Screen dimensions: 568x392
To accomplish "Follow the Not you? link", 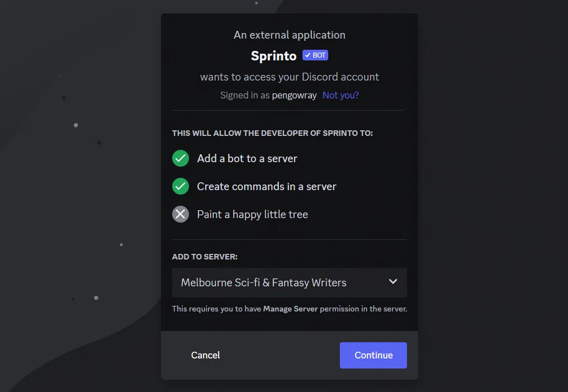I will pyautogui.click(x=340, y=95).
